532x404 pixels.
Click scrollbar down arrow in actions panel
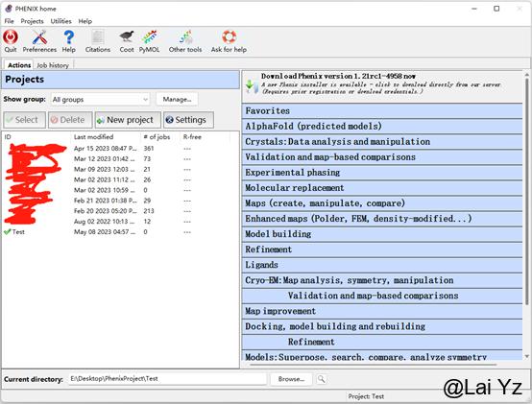click(x=526, y=356)
